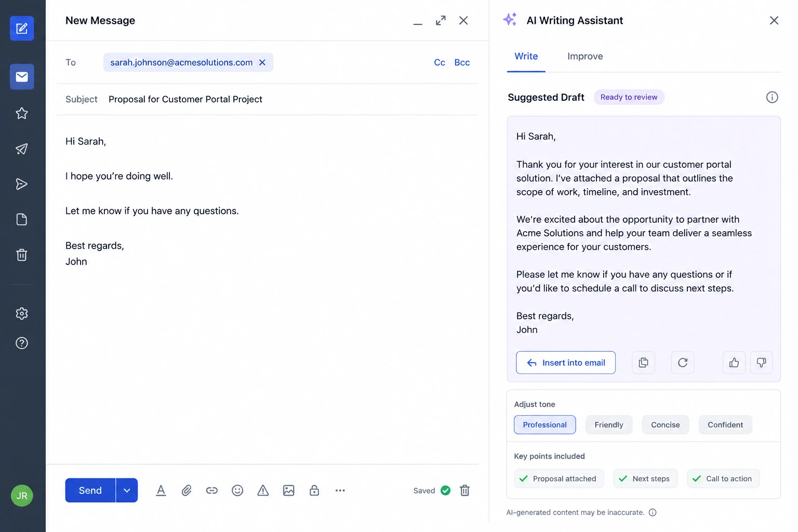
Task: Close the AI Writing Assistant panel
Action: tap(774, 20)
